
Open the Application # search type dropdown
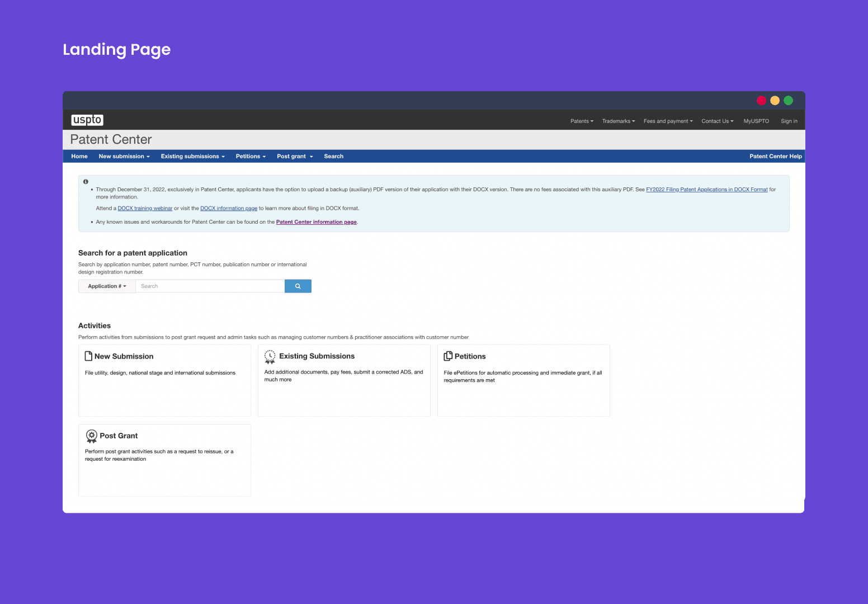(107, 286)
